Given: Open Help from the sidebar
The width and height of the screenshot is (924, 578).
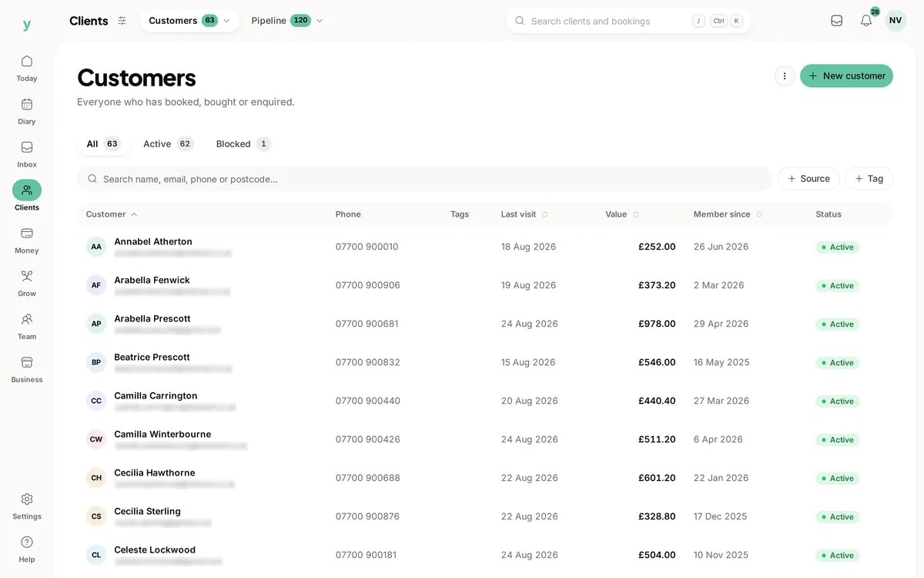Looking at the screenshot, I should 27,549.
